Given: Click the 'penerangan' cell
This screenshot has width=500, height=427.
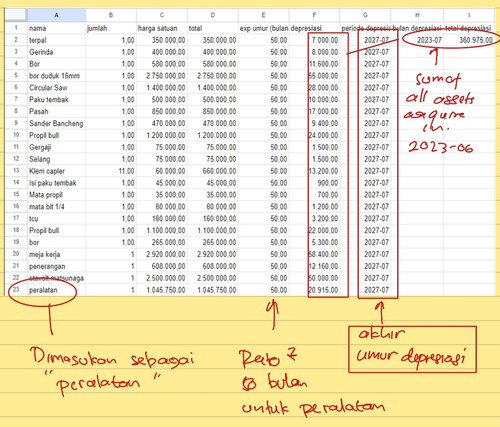Looking at the screenshot, I should coord(56,266).
